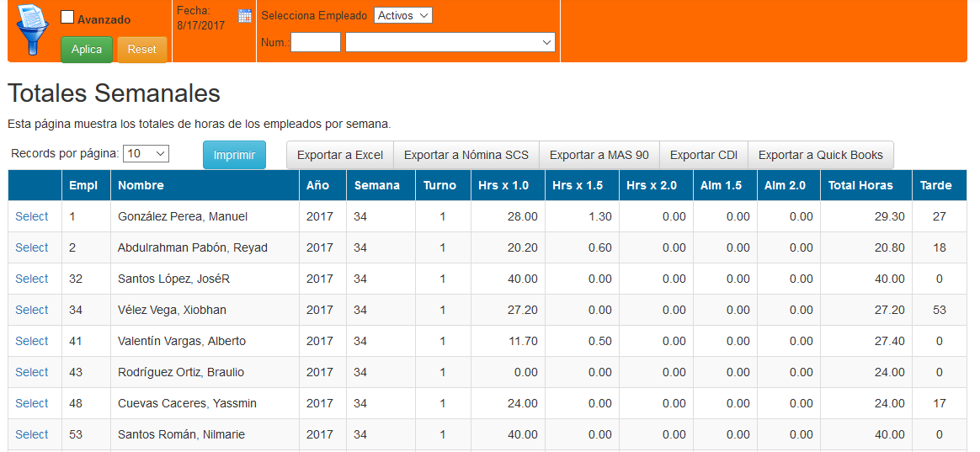Export to Quick Books
The image size is (980, 452).
point(820,155)
